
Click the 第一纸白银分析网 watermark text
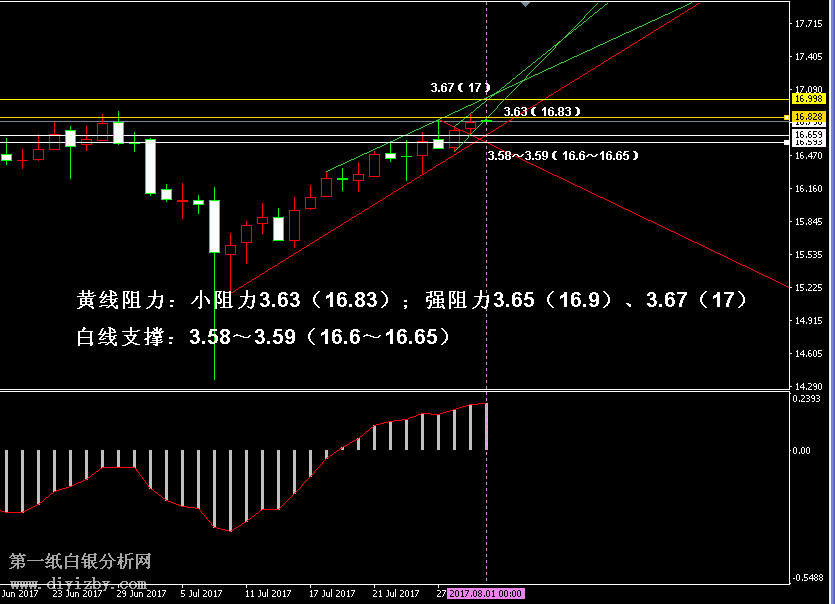click(80, 563)
